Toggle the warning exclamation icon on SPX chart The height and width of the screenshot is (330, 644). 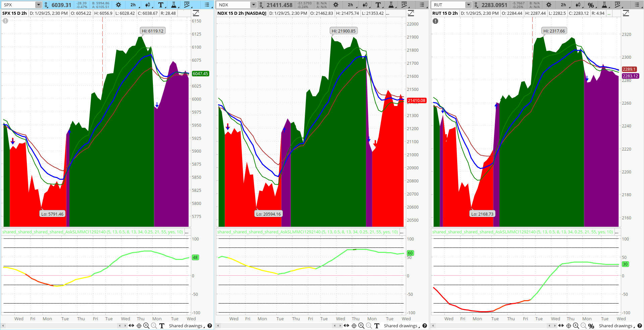click(5, 21)
